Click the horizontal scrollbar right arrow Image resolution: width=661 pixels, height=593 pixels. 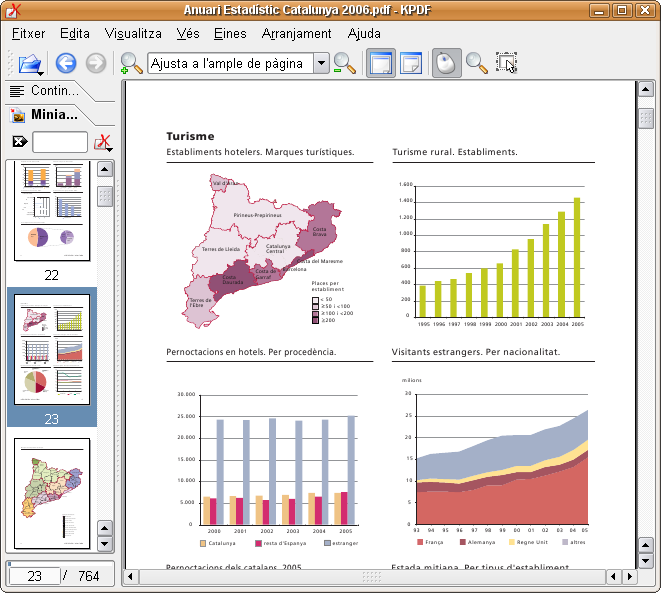(630, 576)
